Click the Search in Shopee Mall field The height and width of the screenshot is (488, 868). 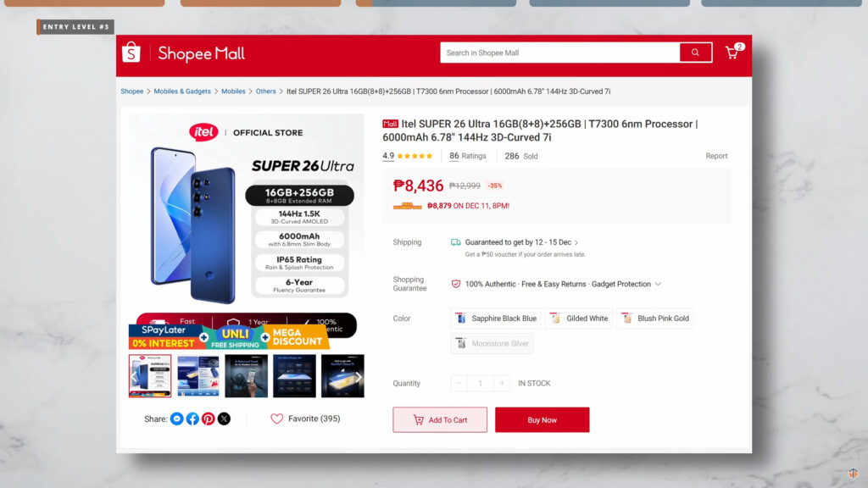click(559, 53)
